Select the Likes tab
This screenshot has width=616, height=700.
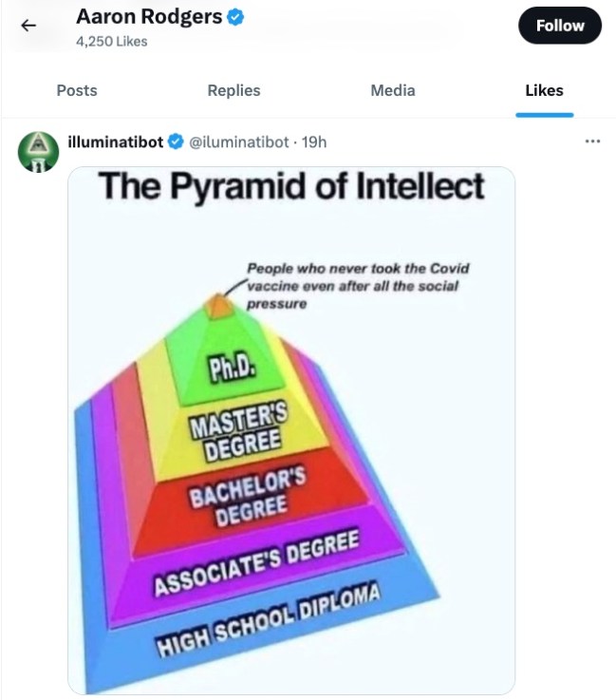544,90
